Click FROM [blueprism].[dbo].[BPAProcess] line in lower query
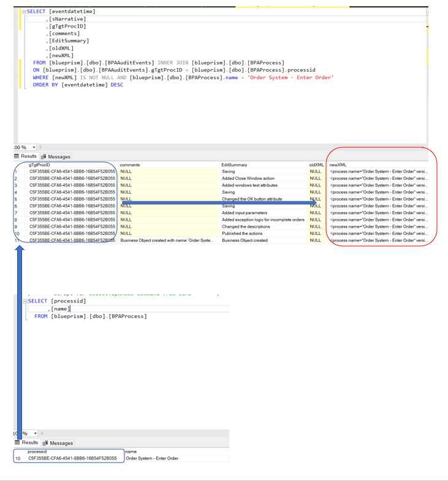Screen dimensions: 448x481 (x=91, y=317)
